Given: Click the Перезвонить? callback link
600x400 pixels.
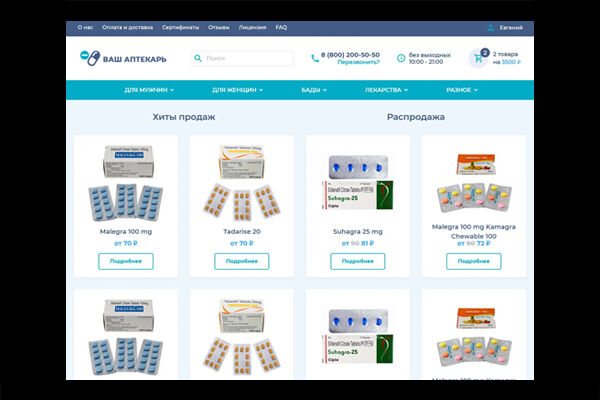Looking at the screenshot, I should pos(359,62).
